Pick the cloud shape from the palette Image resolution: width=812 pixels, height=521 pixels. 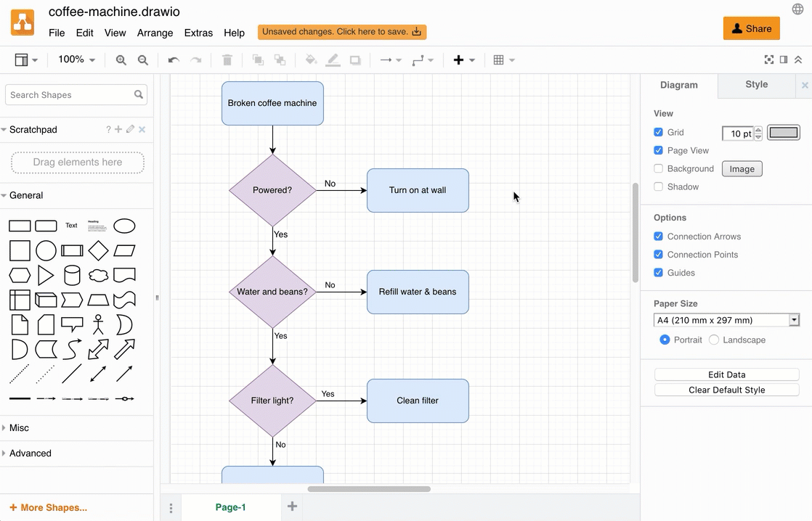98,276
